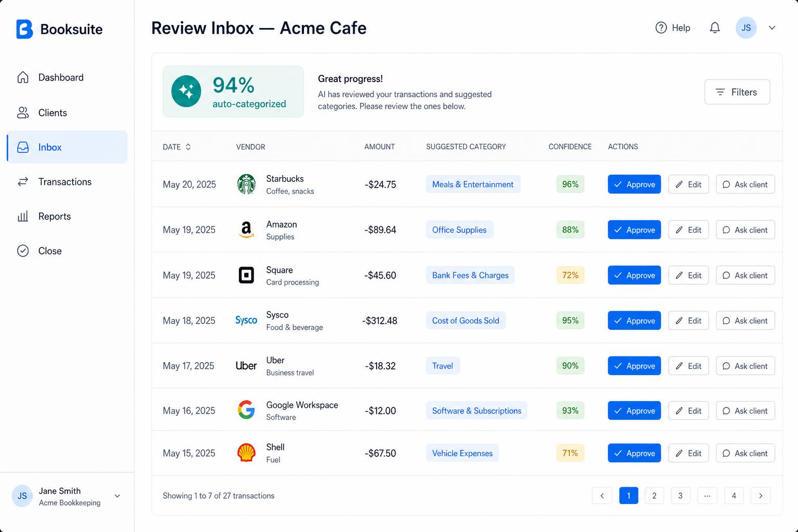The width and height of the screenshot is (798, 532).
Task: Edit the Sysco transaction
Action: tap(688, 321)
